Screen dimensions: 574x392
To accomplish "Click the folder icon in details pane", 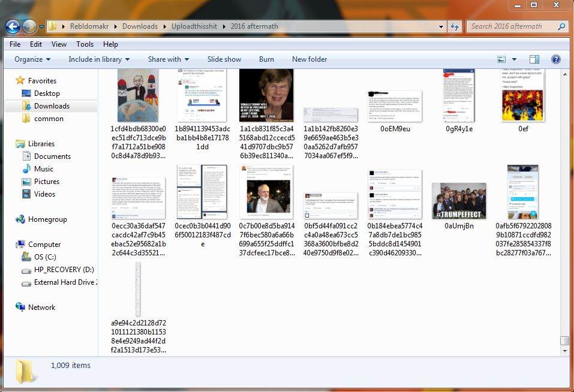I will (25, 371).
